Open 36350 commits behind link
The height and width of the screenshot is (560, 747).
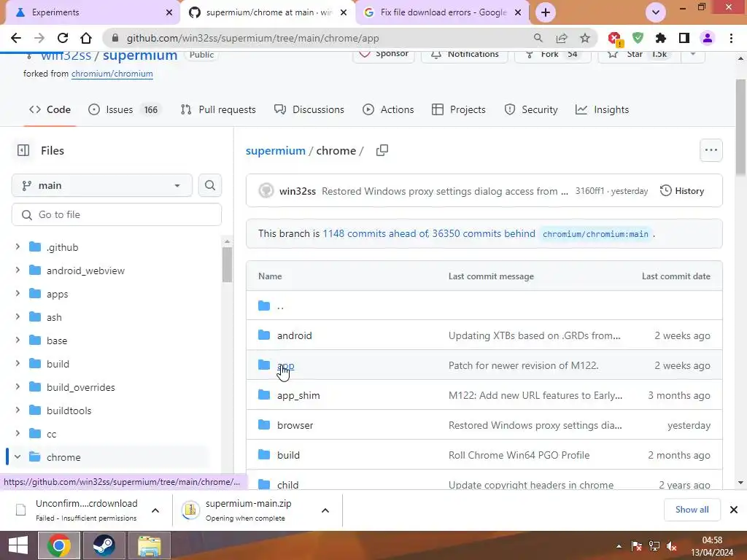pyautogui.click(x=484, y=233)
